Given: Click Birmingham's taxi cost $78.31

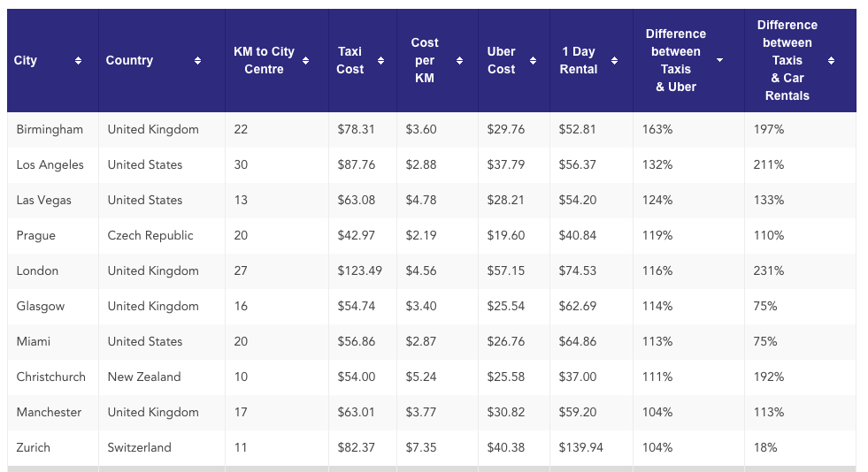Looking at the screenshot, I should [356, 129].
